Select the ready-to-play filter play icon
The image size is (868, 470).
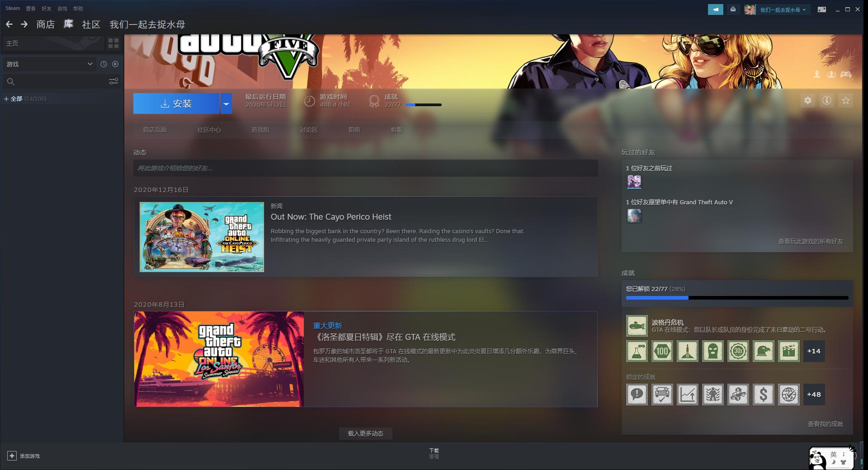[116, 64]
